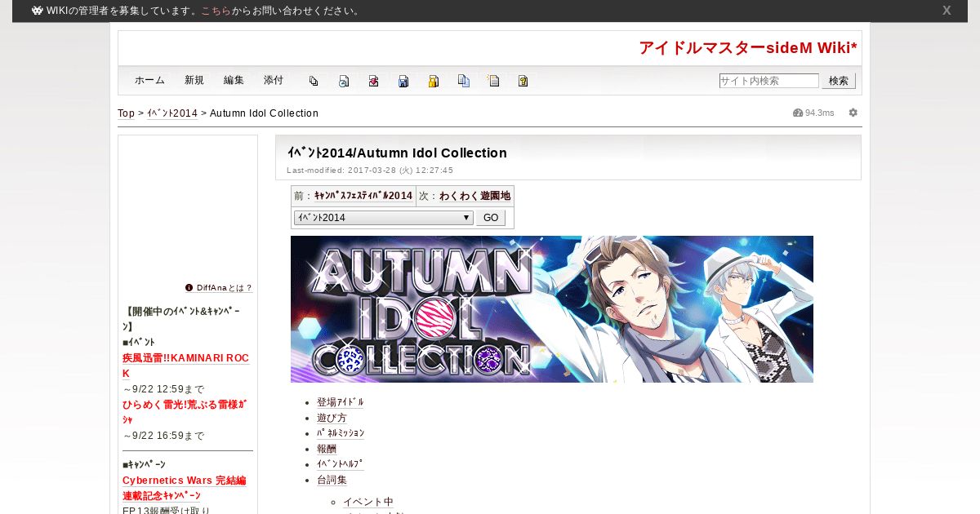Open the 編集 menu item
This screenshot has width=980, height=514.
coord(234,80)
